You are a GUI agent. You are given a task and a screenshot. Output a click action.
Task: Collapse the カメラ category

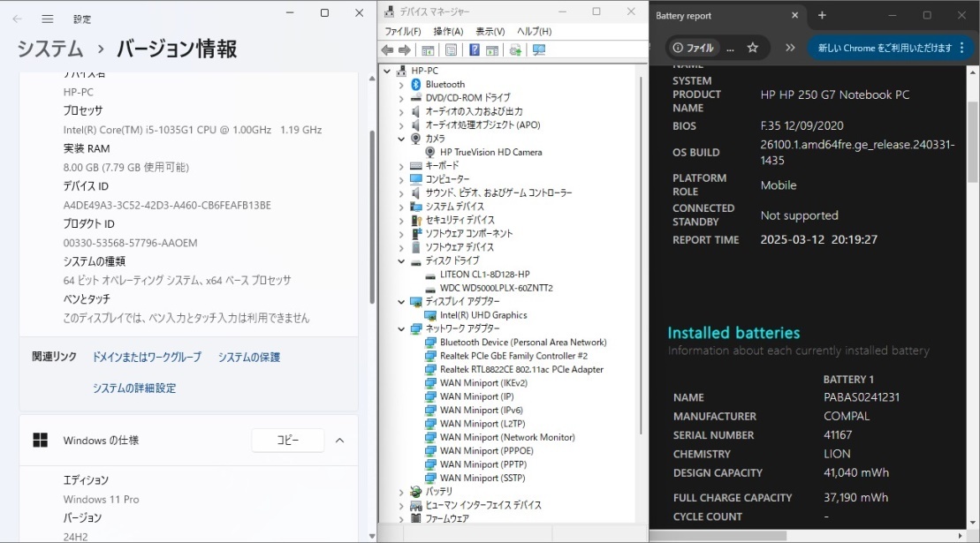(401, 139)
